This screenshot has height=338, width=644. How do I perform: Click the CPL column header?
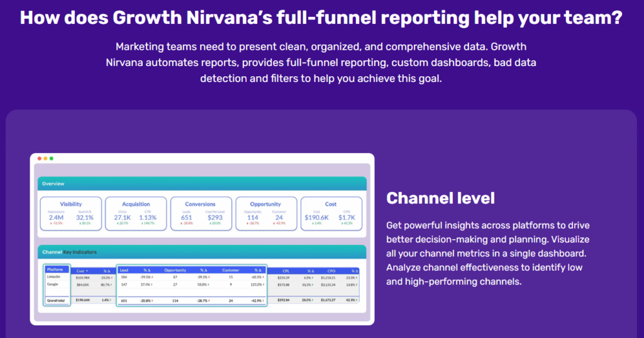286,271
